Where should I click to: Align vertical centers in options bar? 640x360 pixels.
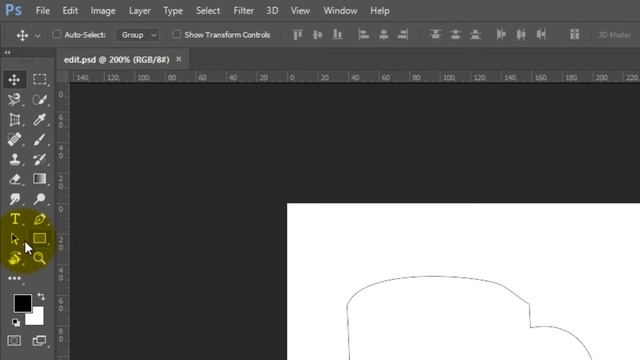click(318, 35)
